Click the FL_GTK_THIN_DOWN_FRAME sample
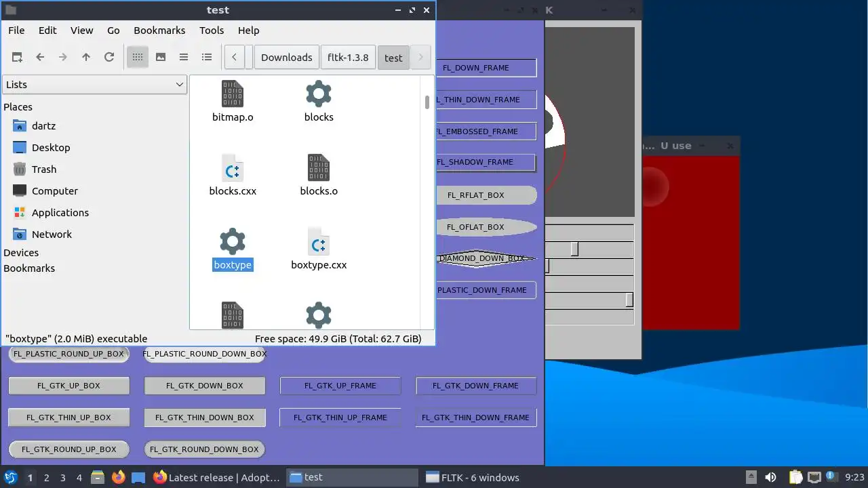The height and width of the screenshot is (488, 868). [475, 418]
